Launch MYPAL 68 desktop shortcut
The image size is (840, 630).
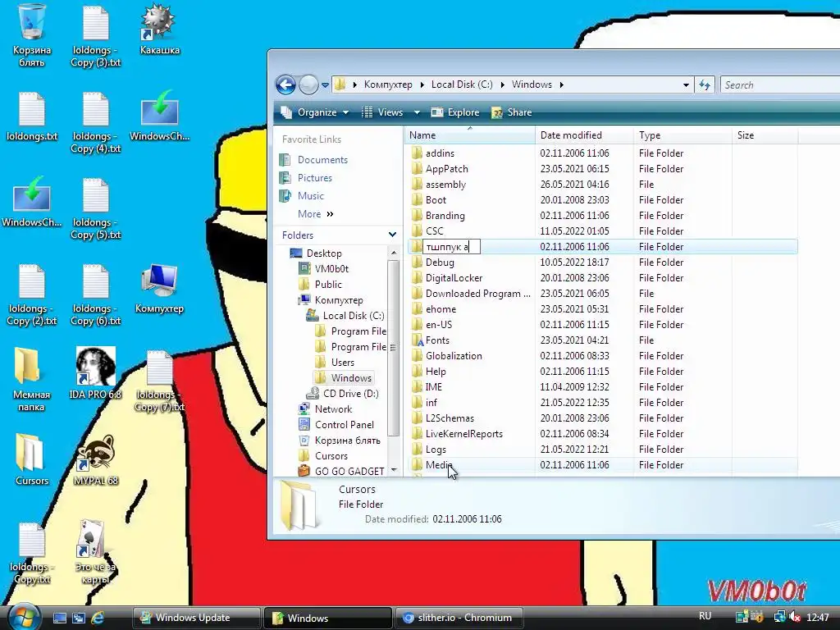coord(95,459)
